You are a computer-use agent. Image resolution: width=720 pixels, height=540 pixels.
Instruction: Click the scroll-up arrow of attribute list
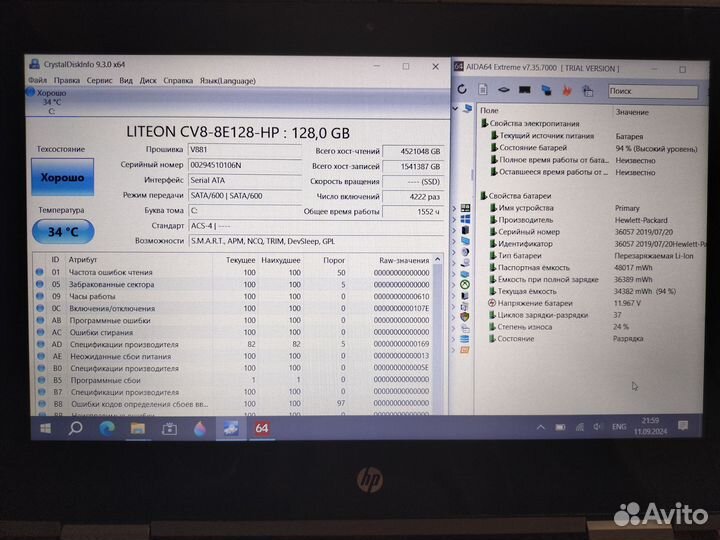438,260
